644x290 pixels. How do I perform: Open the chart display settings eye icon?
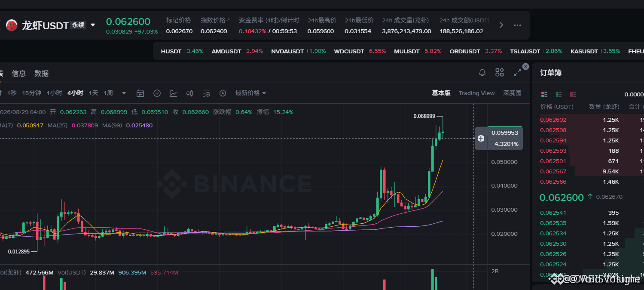click(x=206, y=93)
